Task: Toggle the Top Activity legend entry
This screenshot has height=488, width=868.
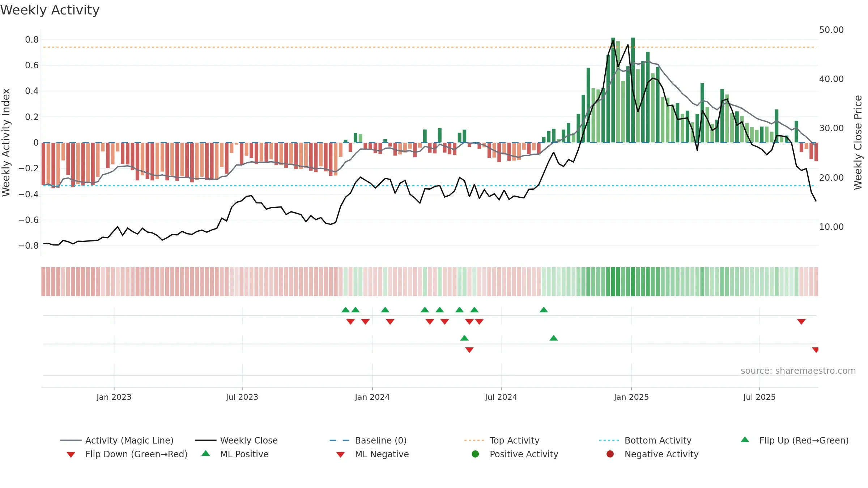Action: 502,440
